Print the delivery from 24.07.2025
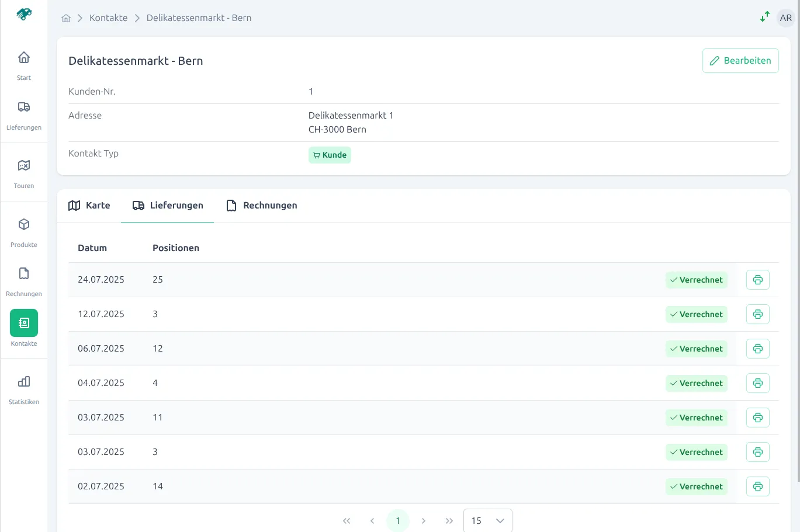The image size is (800, 532). coord(757,280)
